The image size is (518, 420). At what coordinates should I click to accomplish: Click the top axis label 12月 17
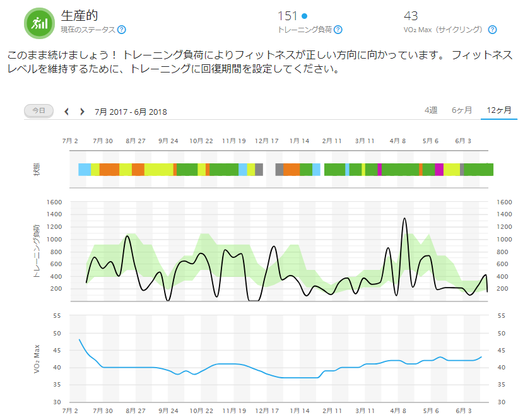pos(267,141)
